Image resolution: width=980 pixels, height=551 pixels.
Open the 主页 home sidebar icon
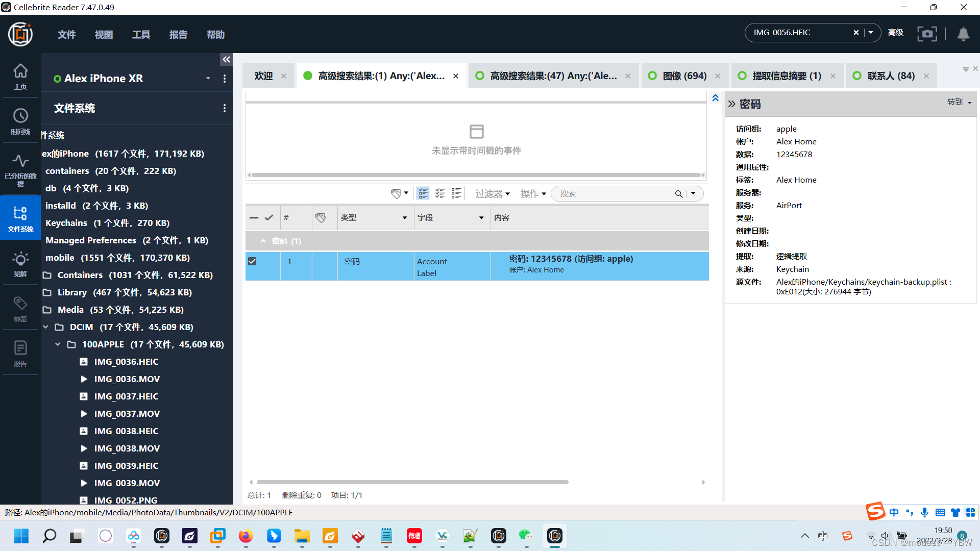pos(20,76)
